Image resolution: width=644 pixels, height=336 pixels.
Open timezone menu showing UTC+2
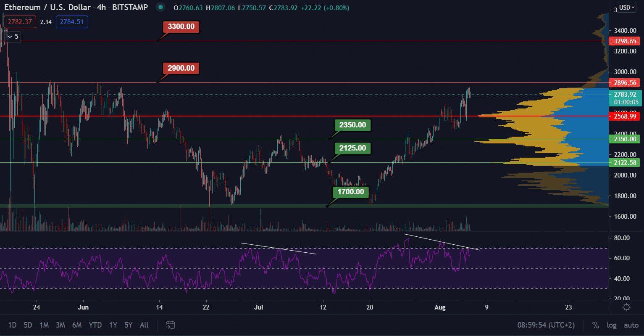(x=546, y=325)
